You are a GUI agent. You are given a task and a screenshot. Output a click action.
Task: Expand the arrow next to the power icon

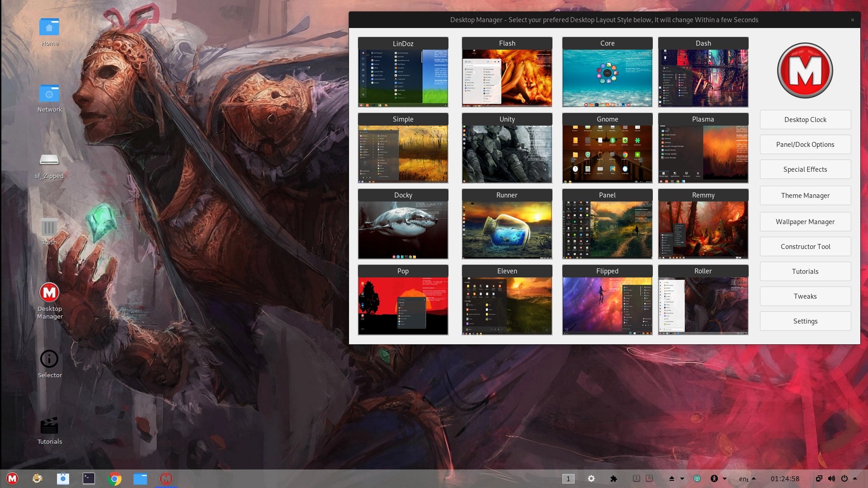coord(855,479)
